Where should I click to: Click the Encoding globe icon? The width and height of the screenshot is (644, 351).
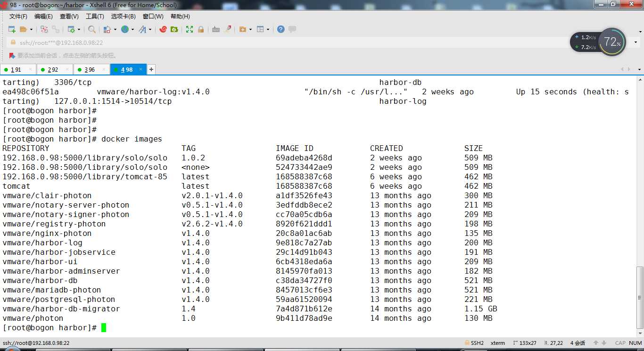(x=125, y=29)
